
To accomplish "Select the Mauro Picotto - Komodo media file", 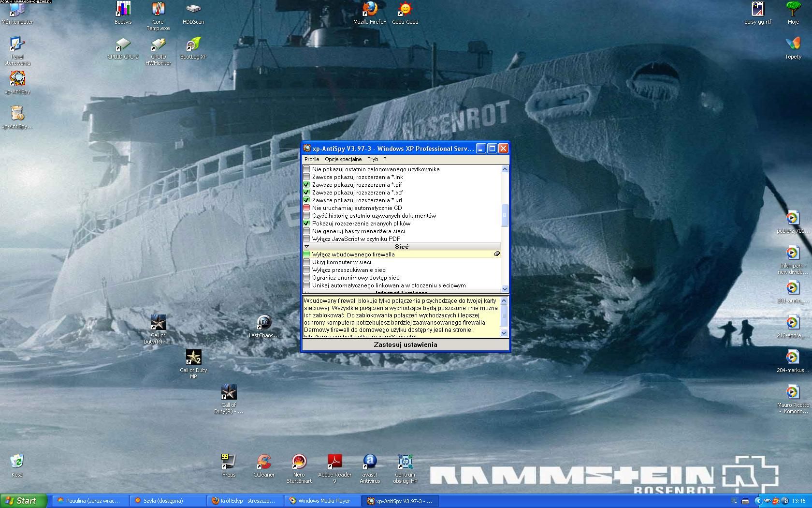I will 793,399.
